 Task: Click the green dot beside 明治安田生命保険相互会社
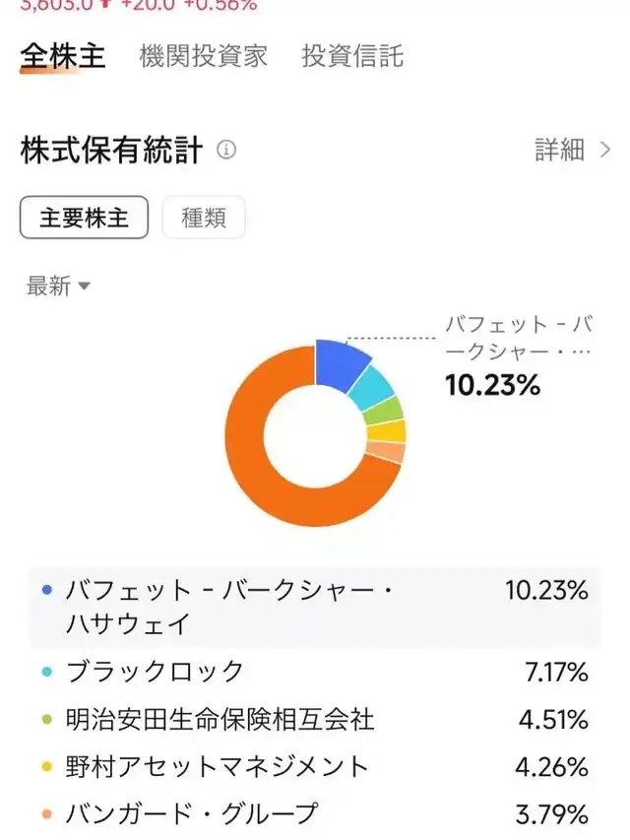tap(47, 720)
